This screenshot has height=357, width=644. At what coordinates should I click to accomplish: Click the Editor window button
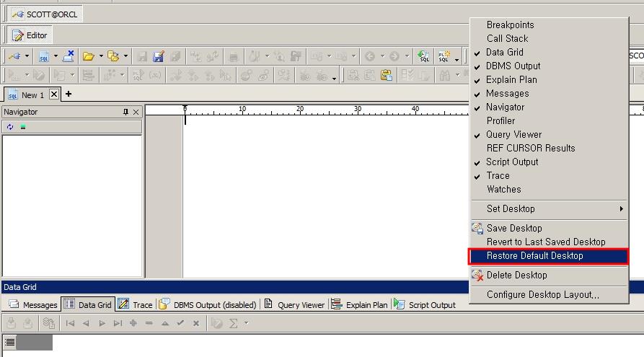[30, 35]
